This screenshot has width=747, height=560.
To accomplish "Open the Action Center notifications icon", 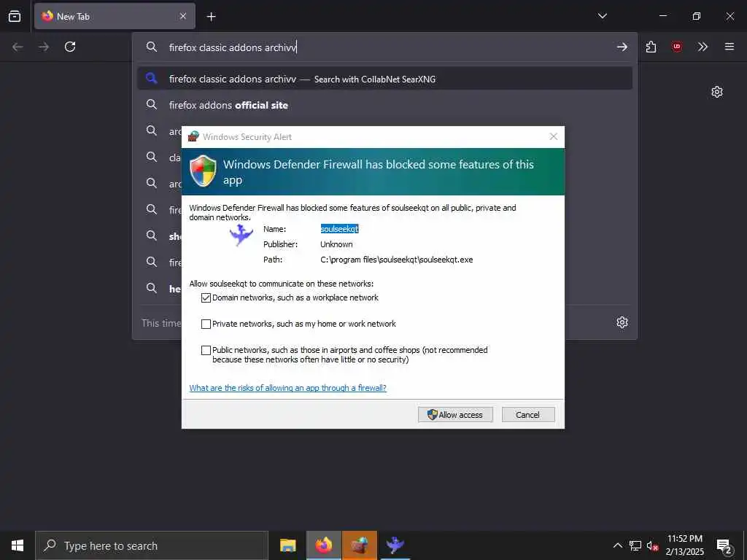I will [x=724, y=545].
